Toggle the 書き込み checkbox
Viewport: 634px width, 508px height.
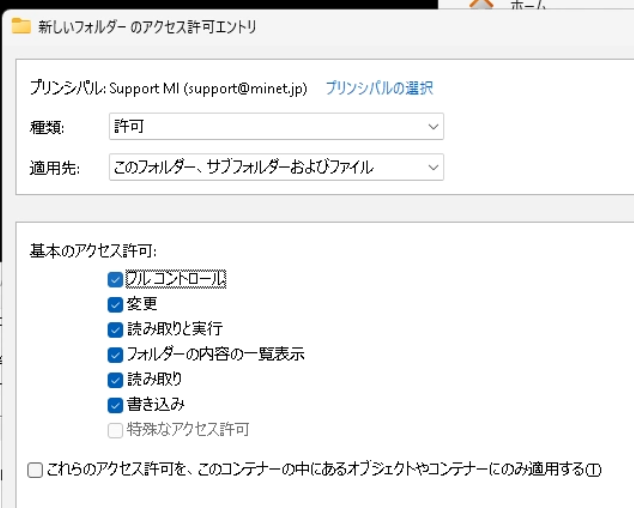click(115, 404)
